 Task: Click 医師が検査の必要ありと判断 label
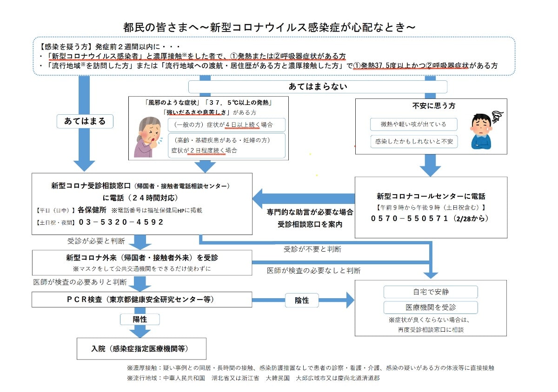(80, 282)
